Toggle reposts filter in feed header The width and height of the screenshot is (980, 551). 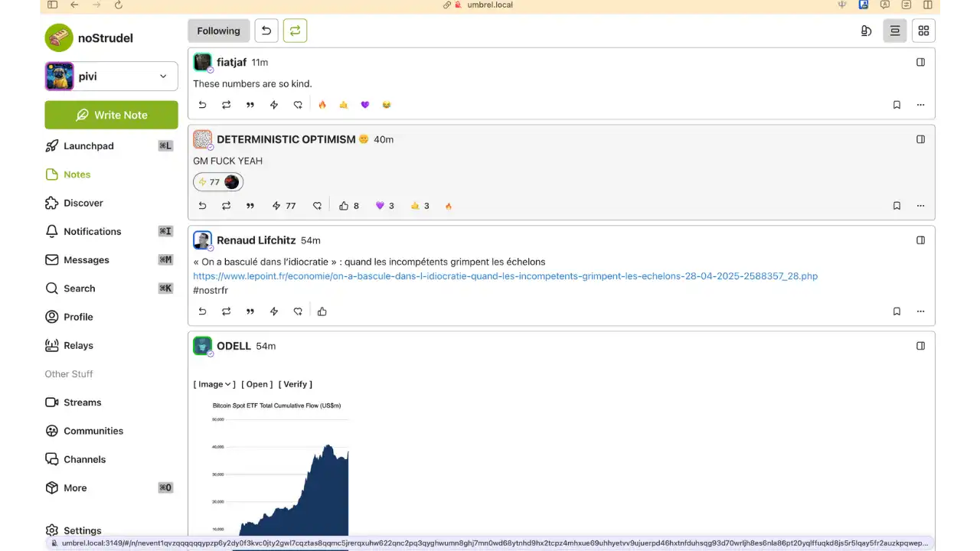tap(295, 31)
